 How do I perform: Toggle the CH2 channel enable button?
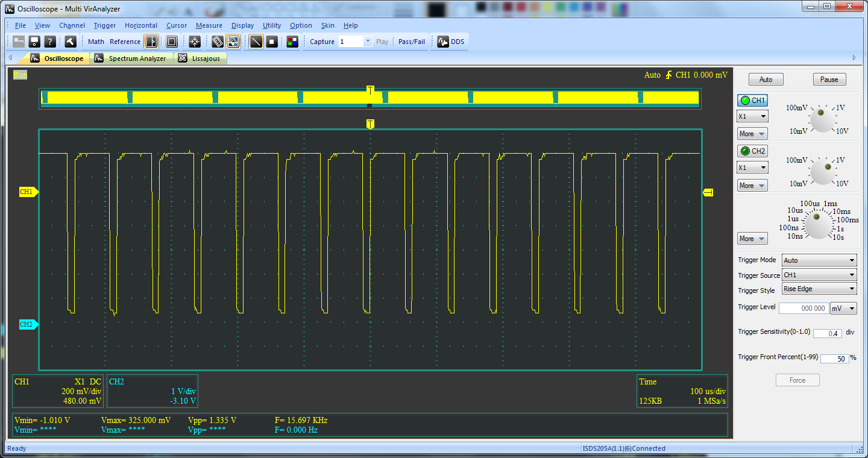[752, 151]
